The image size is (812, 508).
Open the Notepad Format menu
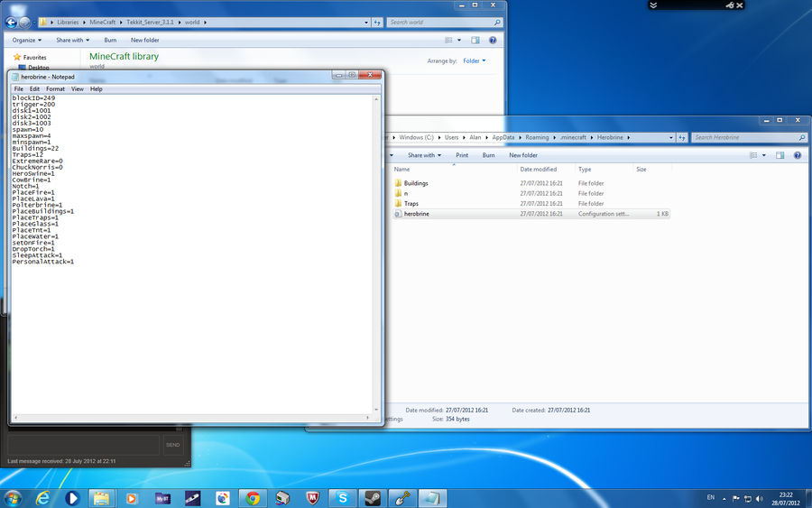55,89
